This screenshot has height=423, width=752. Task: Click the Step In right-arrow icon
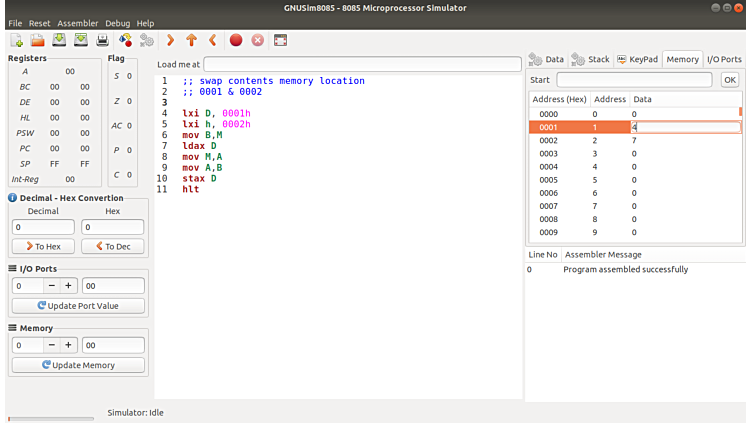click(x=170, y=40)
